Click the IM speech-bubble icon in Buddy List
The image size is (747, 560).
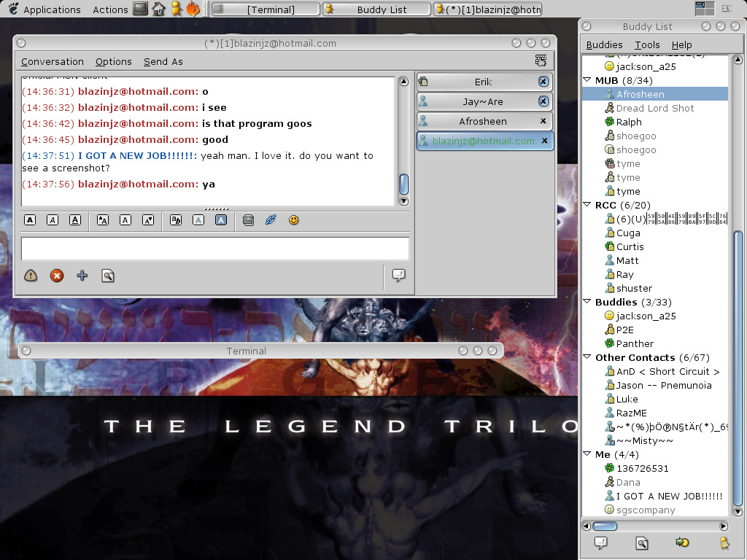click(601, 542)
